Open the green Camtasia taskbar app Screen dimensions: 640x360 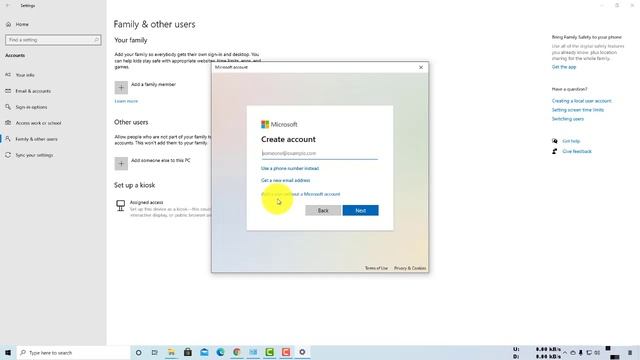coord(269,352)
